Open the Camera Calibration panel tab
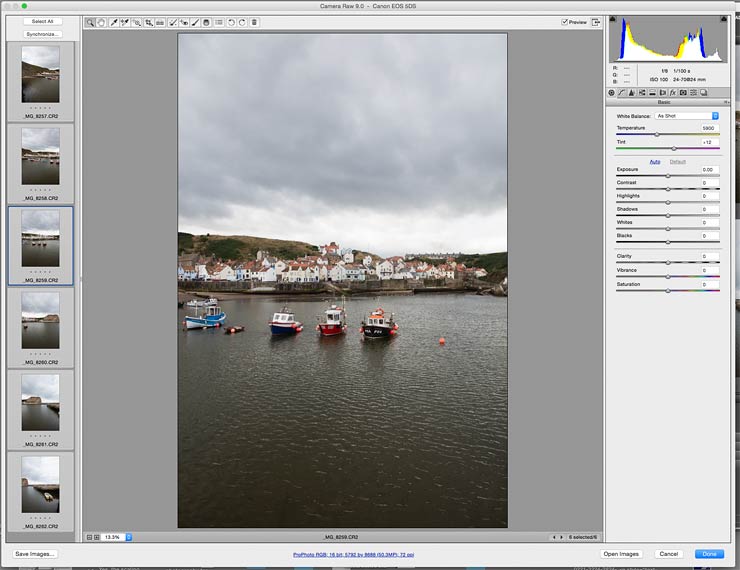This screenshot has height=570, width=740. tap(683, 93)
